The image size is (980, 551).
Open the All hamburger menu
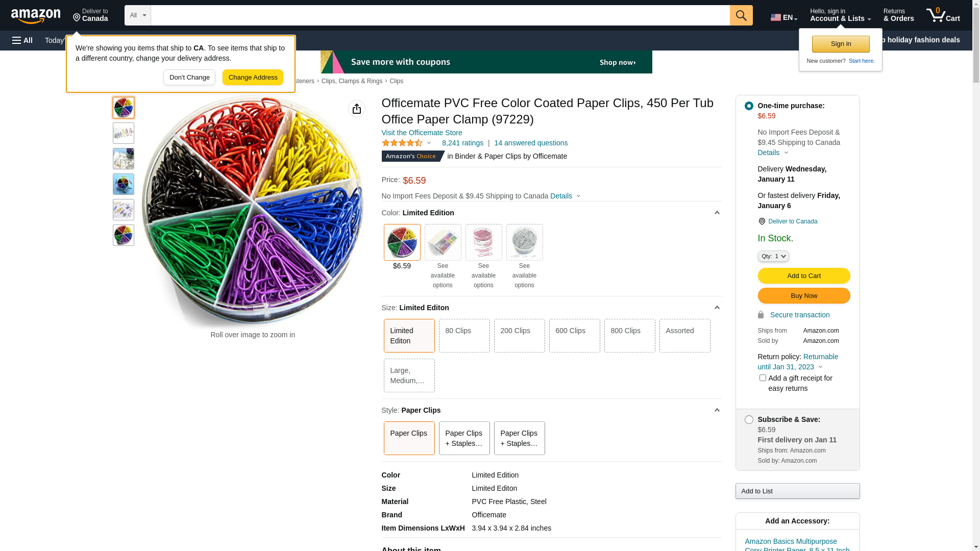point(22,40)
